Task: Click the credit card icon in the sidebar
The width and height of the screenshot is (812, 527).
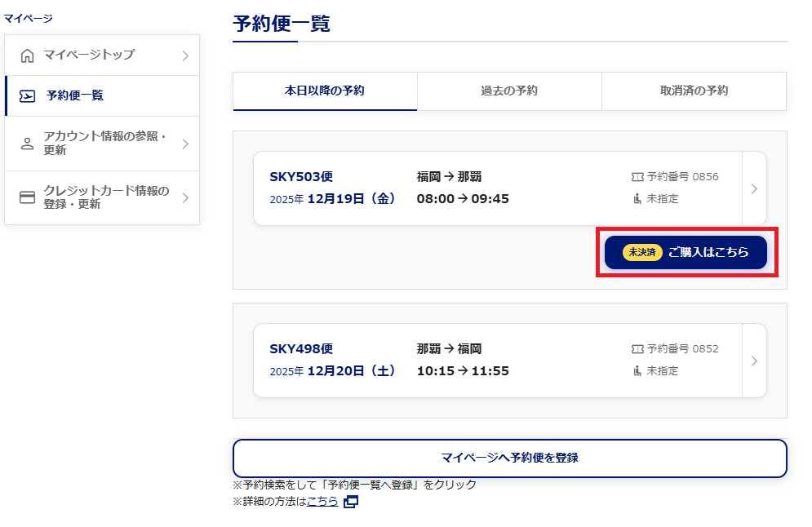Action: click(27, 197)
